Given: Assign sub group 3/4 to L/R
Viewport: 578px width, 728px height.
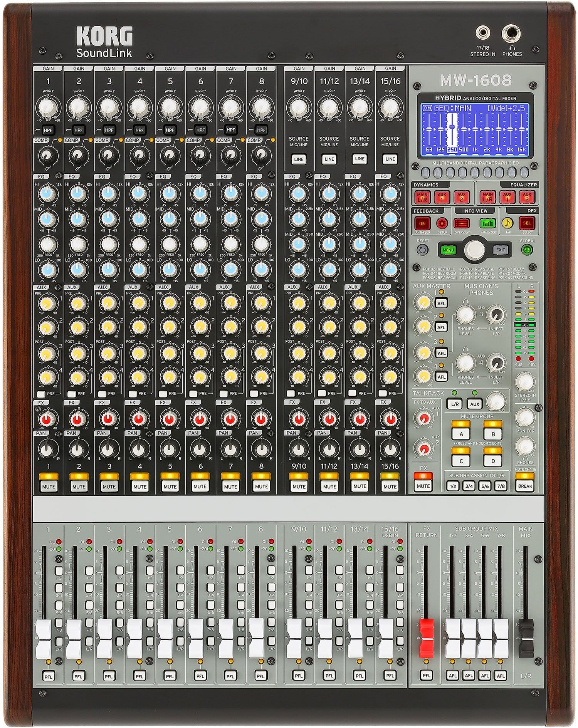Looking at the screenshot, I should pyautogui.click(x=469, y=486).
